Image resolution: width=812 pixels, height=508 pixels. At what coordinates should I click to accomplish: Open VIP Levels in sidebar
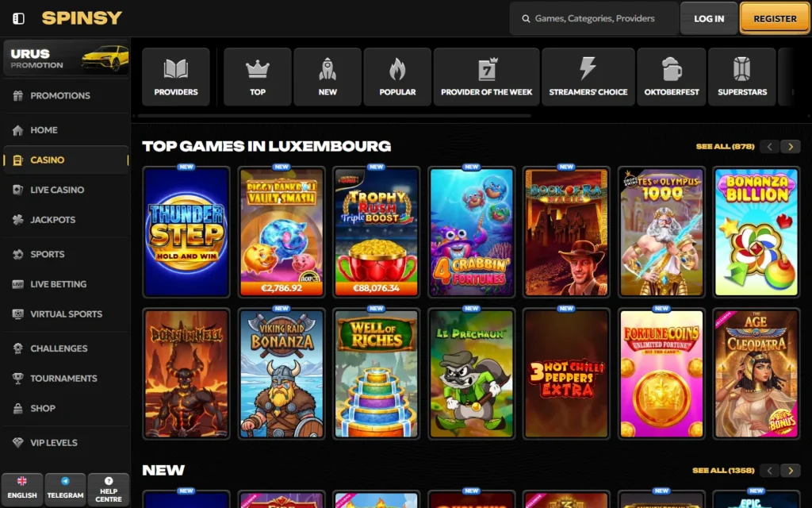66,443
